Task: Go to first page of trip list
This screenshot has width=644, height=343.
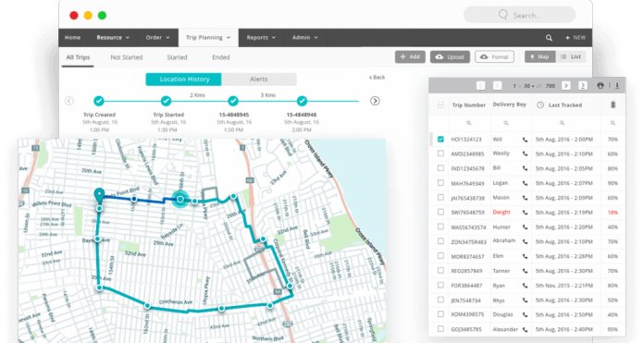Action: click(480, 85)
